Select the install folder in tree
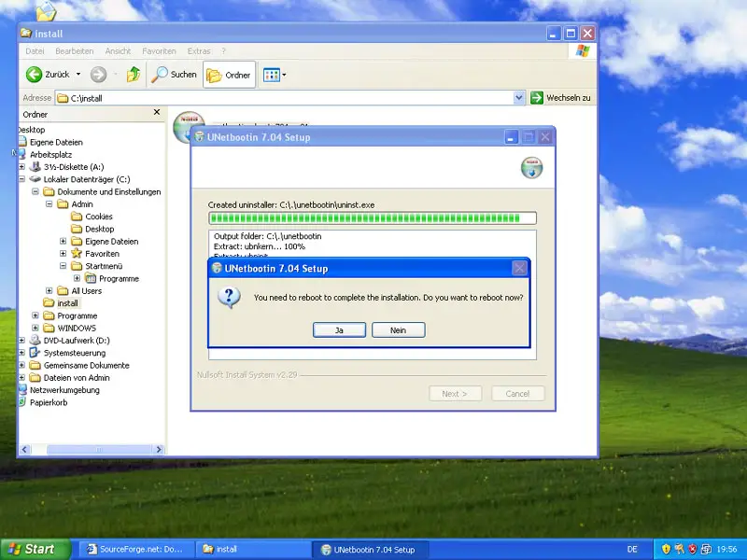The image size is (747, 560). point(67,302)
